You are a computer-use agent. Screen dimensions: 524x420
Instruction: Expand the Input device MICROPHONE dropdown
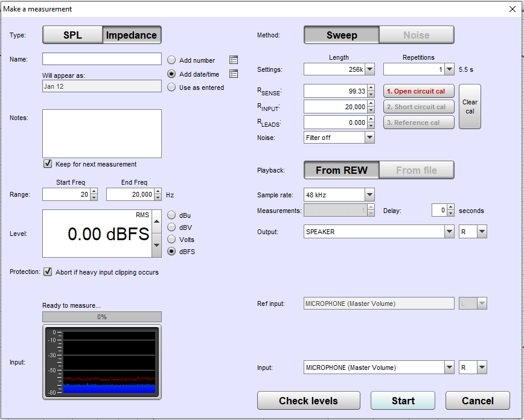pyautogui.click(x=450, y=367)
